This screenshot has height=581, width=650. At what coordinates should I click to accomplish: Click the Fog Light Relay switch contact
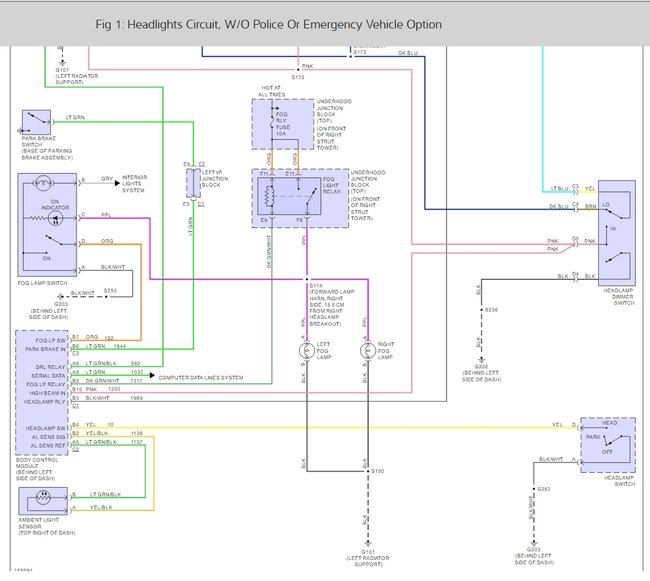310,198
